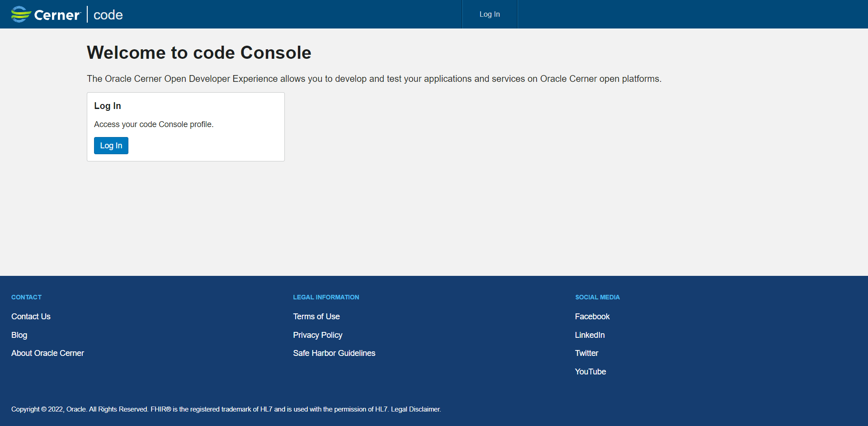This screenshot has width=868, height=426.
Task: Click the CONTACT footer section heading
Action: pyautogui.click(x=26, y=297)
